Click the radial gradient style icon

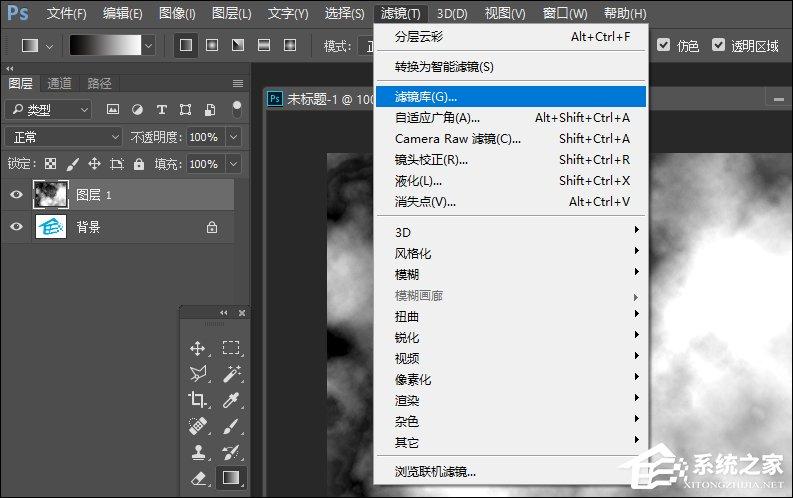click(x=212, y=45)
